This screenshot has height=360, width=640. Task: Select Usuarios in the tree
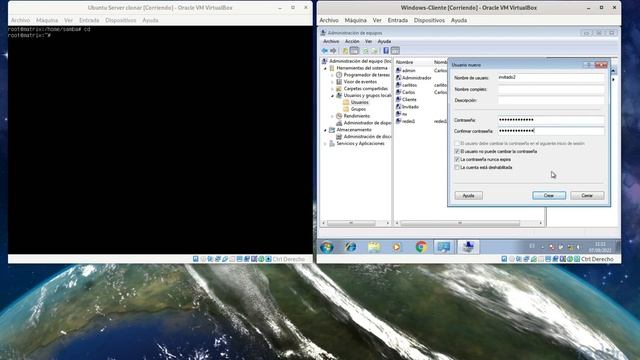[359, 102]
